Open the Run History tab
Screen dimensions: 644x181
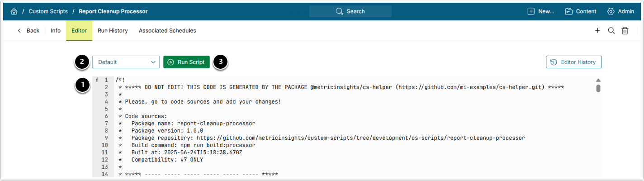pos(113,31)
